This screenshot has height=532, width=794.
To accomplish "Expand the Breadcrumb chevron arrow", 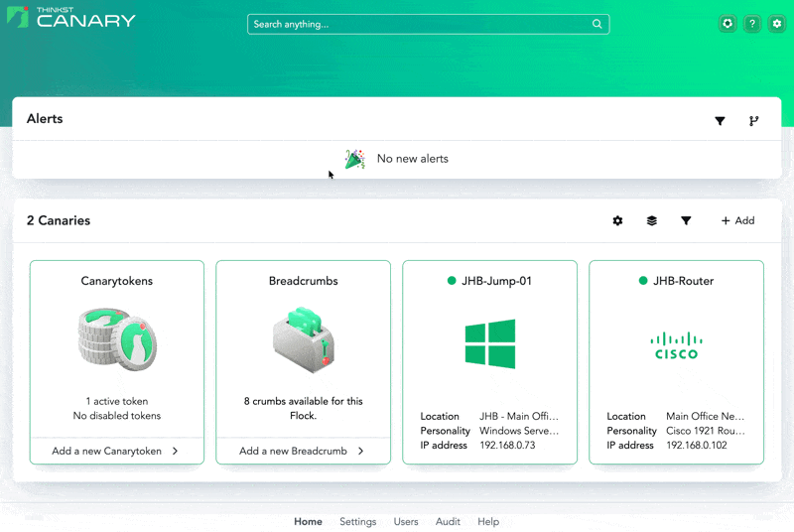I will (x=361, y=451).
